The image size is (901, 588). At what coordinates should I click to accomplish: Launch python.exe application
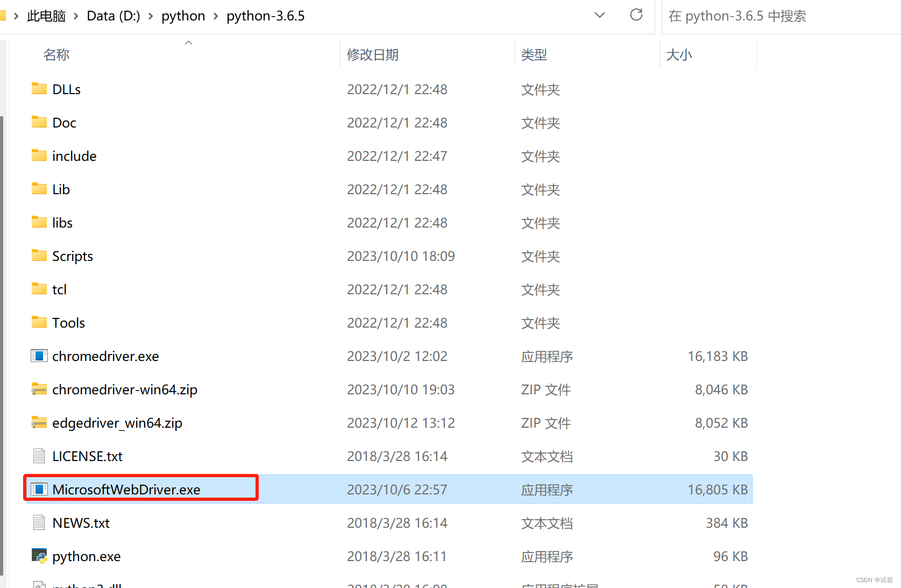(x=86, y=556)
